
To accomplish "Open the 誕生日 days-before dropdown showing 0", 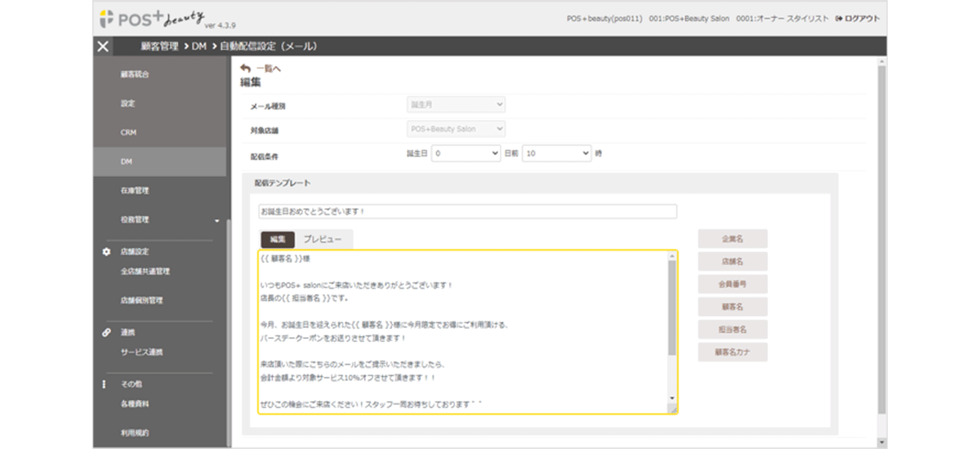I will (465, 153).
